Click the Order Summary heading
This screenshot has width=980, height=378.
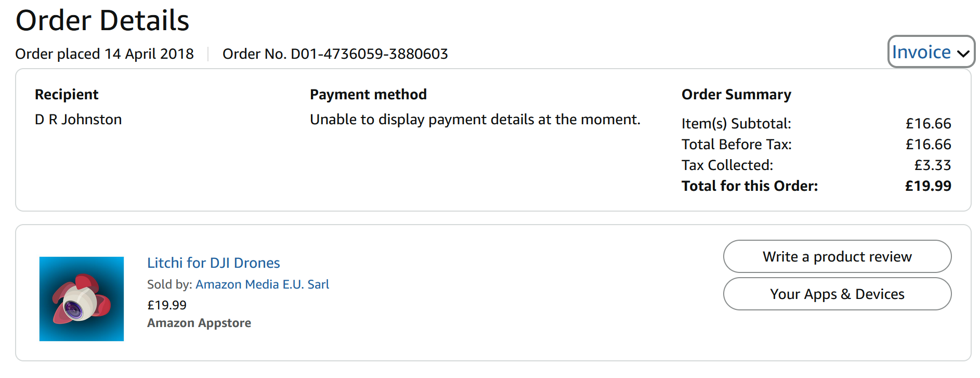(736, 95)
